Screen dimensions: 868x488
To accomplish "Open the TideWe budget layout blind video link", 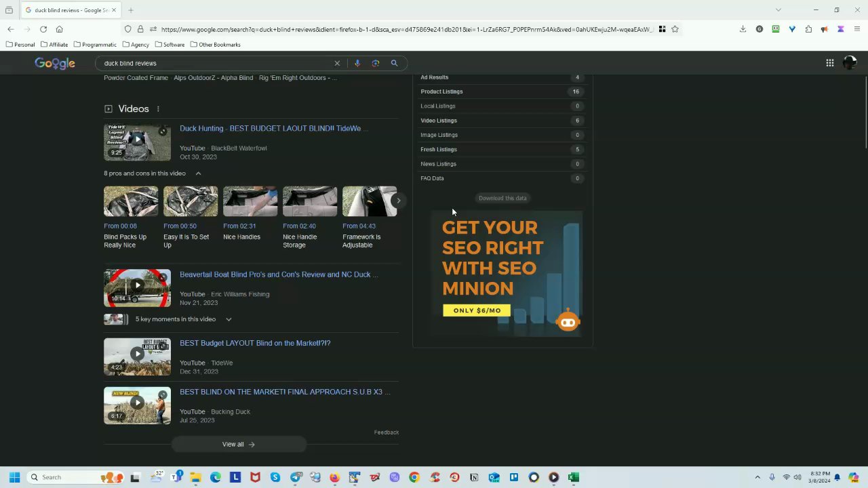I will click(x=274, y=128).
